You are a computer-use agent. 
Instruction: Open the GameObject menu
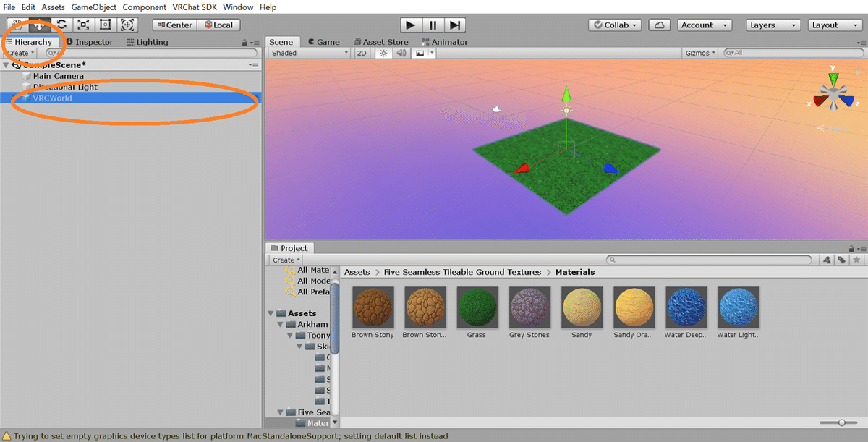(x=93, y=7)
